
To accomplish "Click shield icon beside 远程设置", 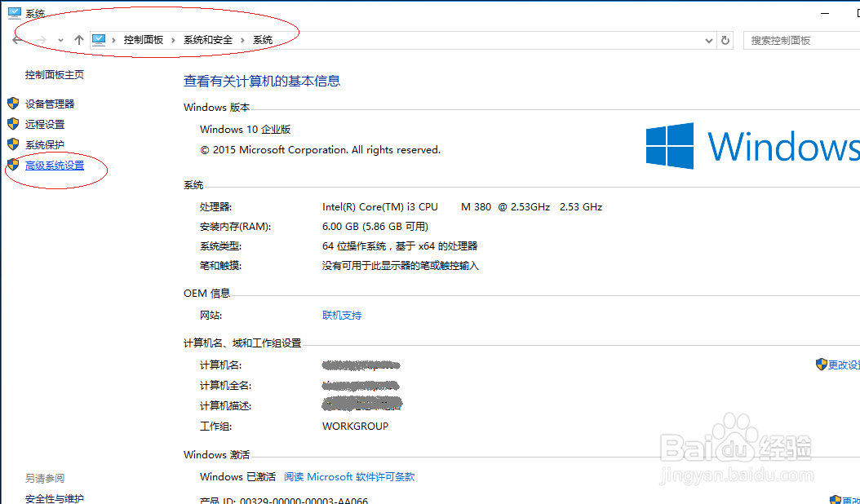I will click(x=13, y=124).
